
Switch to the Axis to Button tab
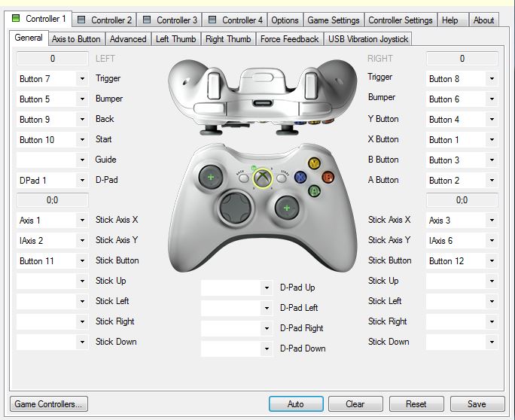click(76, 38)
